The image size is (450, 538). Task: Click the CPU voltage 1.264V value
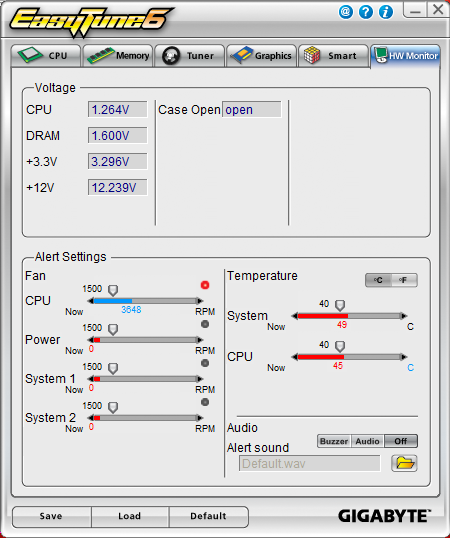[x=118, y=109]
